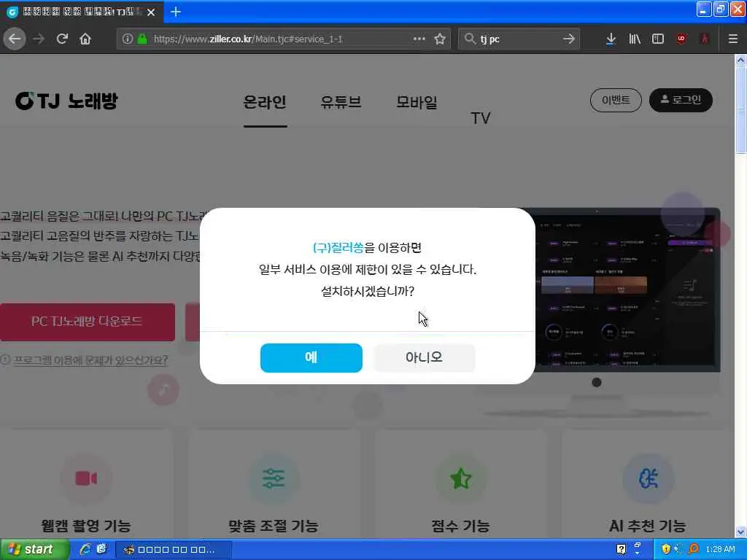Image resolution: width=747 pixels, height=560 pixels.
Task: Click the search magnifier icon
Action: click(470, 39)
